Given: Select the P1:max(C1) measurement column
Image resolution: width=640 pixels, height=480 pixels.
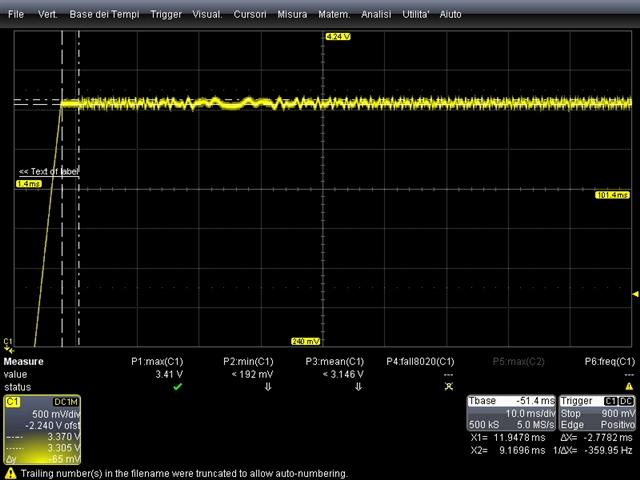Looking at the screenshot, I should tap(157, 362).
